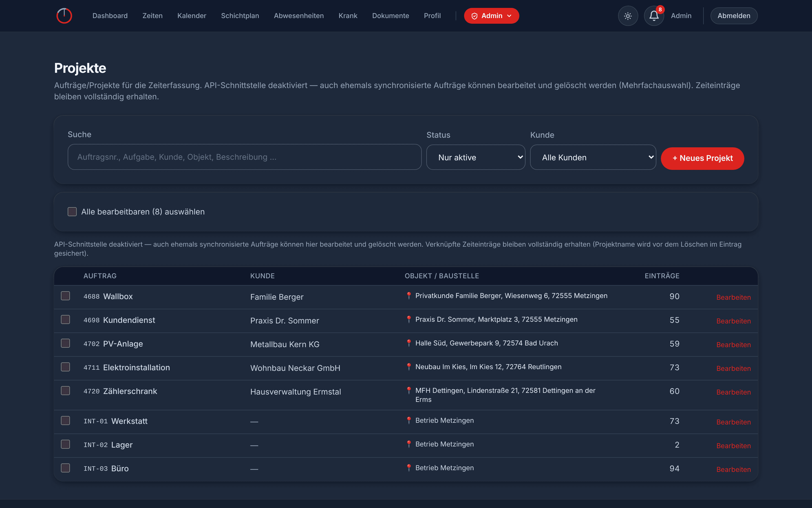This screenshot has width=812, height=508.
Task: Open Kalender navigation item
Action: [x=192, y=16]
